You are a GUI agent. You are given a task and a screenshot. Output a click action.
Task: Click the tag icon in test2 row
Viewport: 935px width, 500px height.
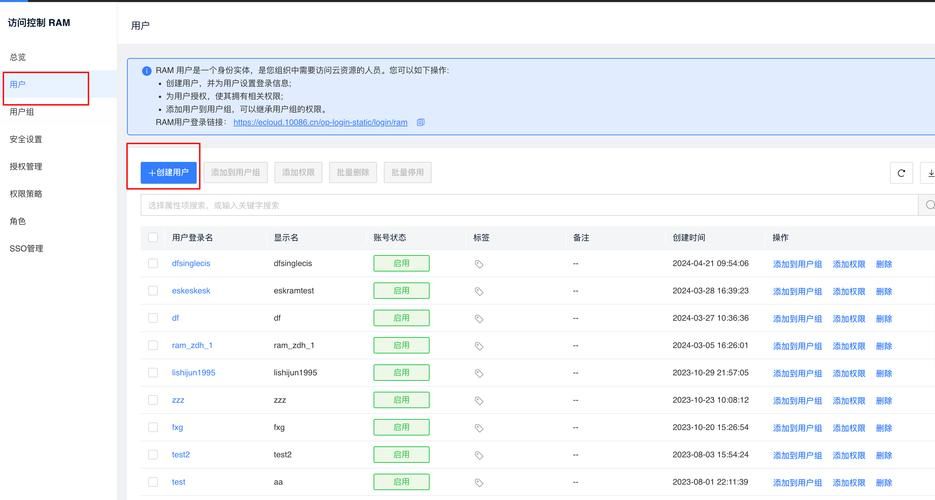pos(479,455)
